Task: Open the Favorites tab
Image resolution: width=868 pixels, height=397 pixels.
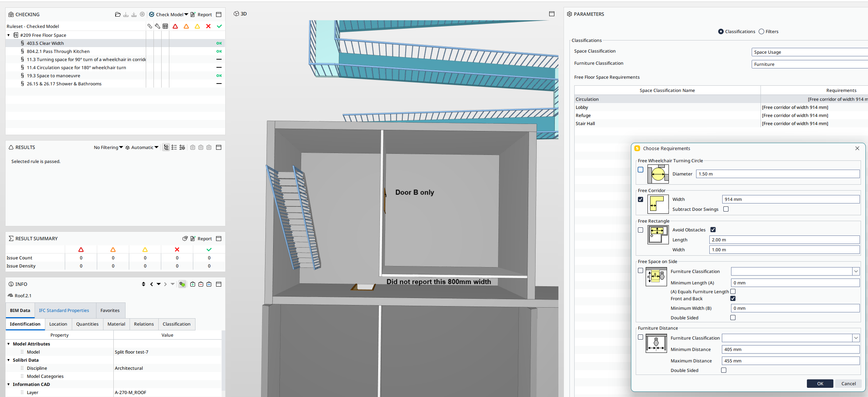Action: pyautogui.click(x=110, y=310)
